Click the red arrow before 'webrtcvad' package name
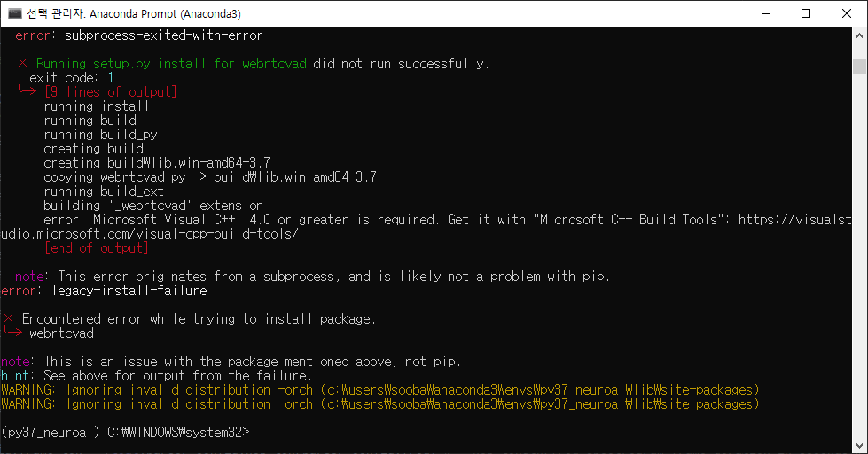868x454 pixels. tap(12, 332)
